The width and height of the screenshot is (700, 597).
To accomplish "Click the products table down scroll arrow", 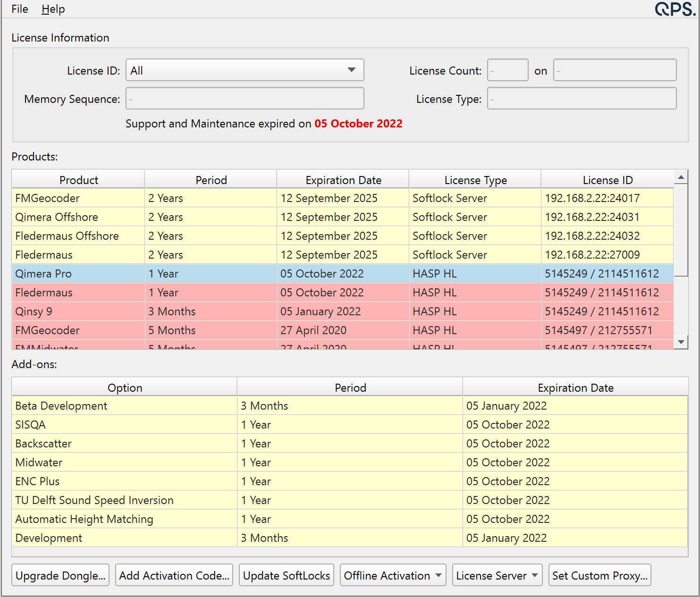I will click(x=681, y=342).
